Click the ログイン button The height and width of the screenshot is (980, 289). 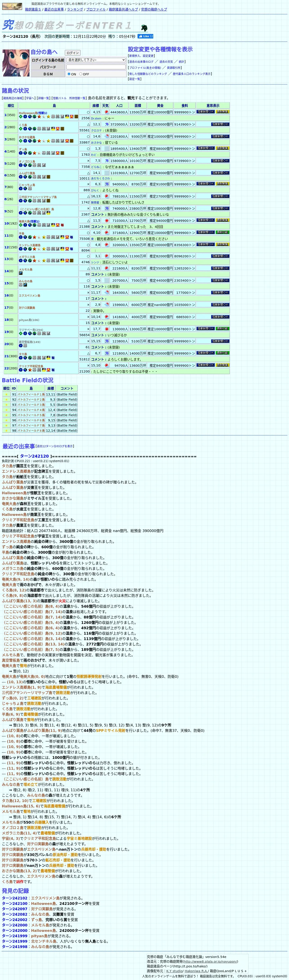pos(73,53)
